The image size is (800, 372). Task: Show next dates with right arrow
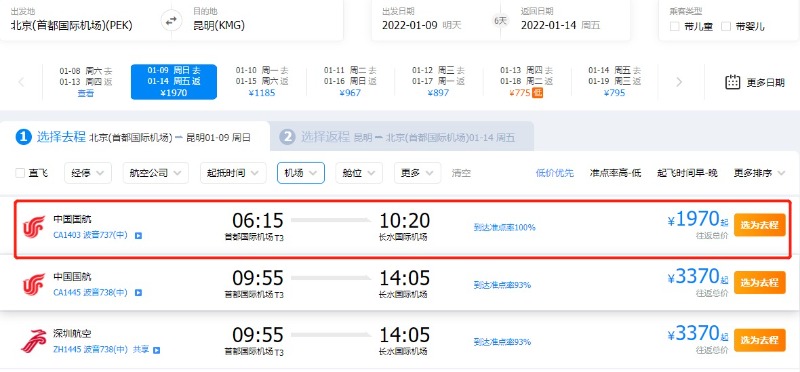tap(679, 82)
